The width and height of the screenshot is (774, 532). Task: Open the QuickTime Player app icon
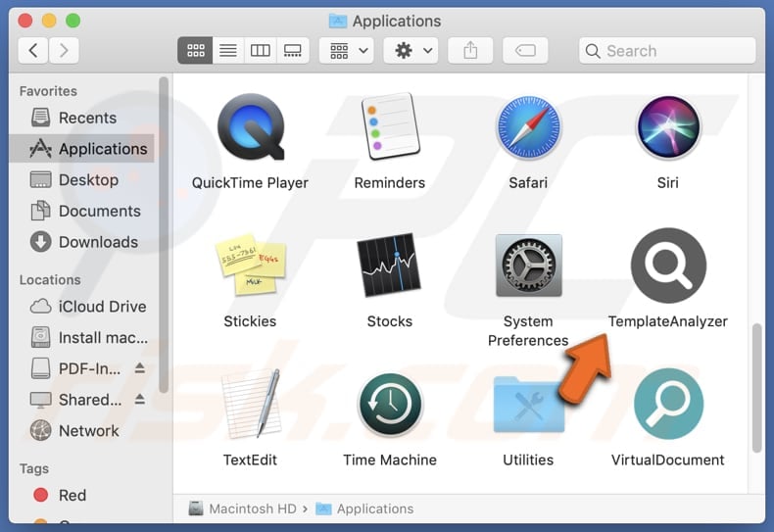pyautogui.click(x=251, y=127)
